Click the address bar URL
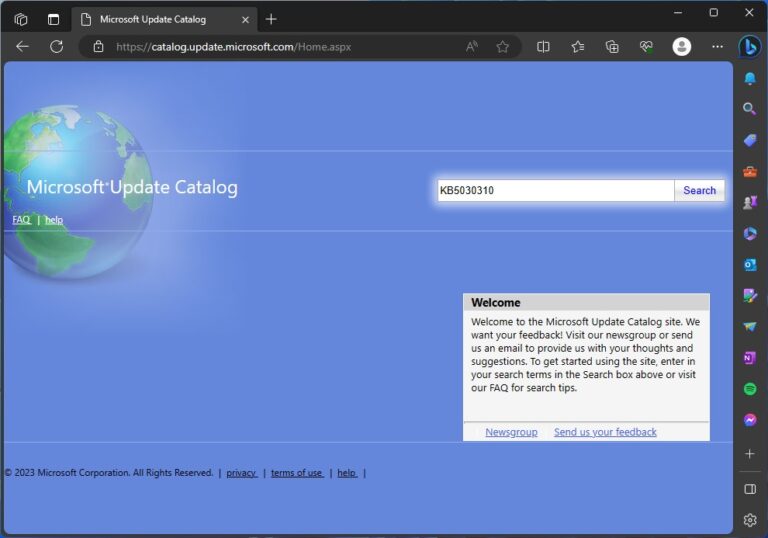This screenshot has height=538, width=768. click(234, 47)
